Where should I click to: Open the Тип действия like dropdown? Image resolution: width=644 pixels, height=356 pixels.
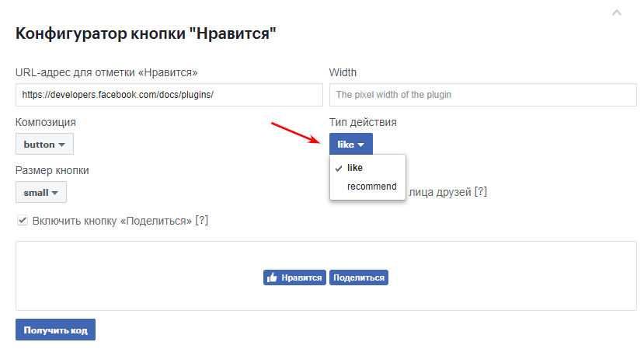coord(351,144)
